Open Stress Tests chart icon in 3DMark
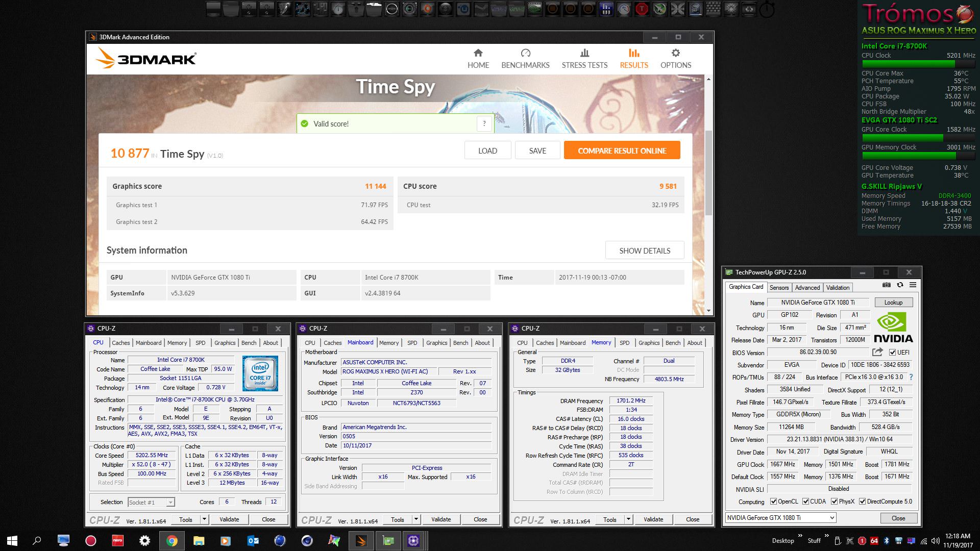 pyautogui.click(x=584, y=53)
